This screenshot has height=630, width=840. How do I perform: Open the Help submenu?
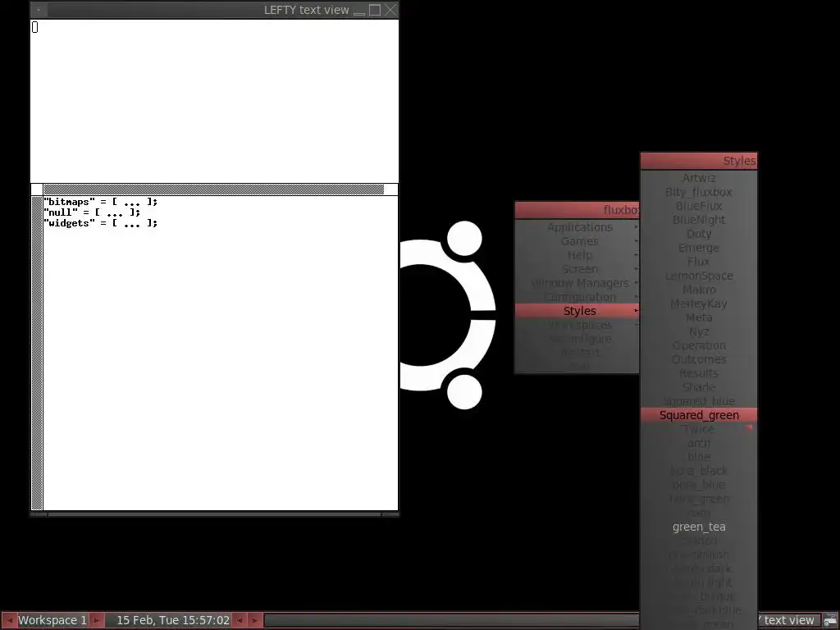point(577,255)
